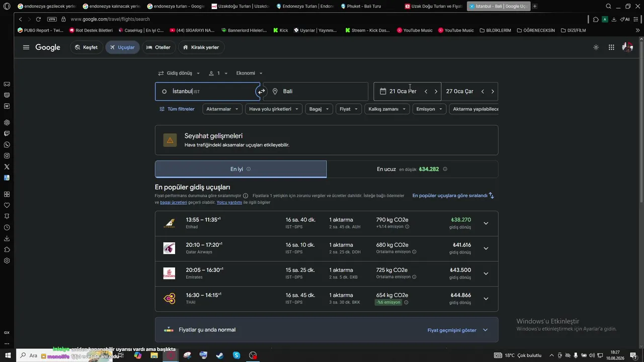Viewport: 644px width, 362px height.
Task: Open the Windows notification center
Action: pos(633,355)
